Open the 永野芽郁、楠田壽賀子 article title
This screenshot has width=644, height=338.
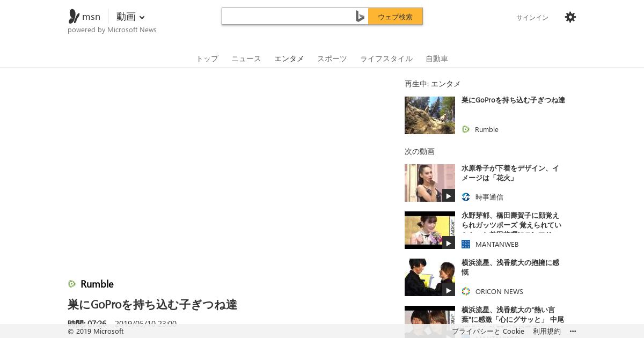pos(511,222)
